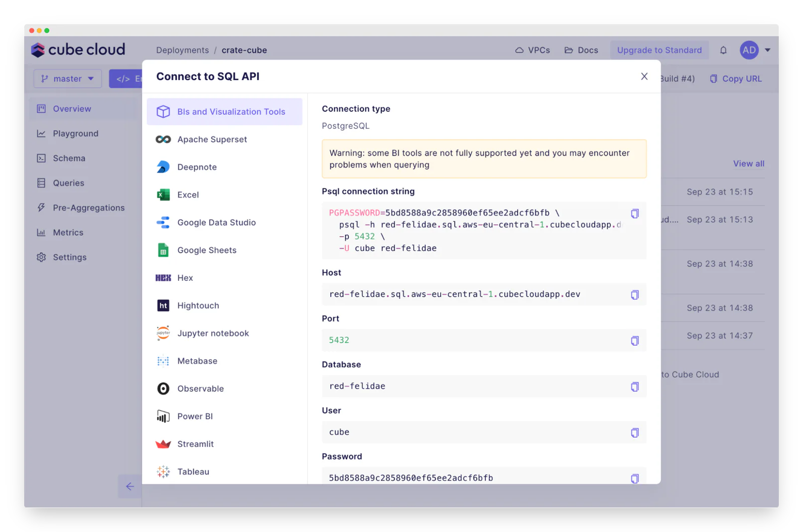Click Upgrade to Standard button
The width and height of the screenshot is (803, 532).
pyautogui.click(x=659, y=50)
